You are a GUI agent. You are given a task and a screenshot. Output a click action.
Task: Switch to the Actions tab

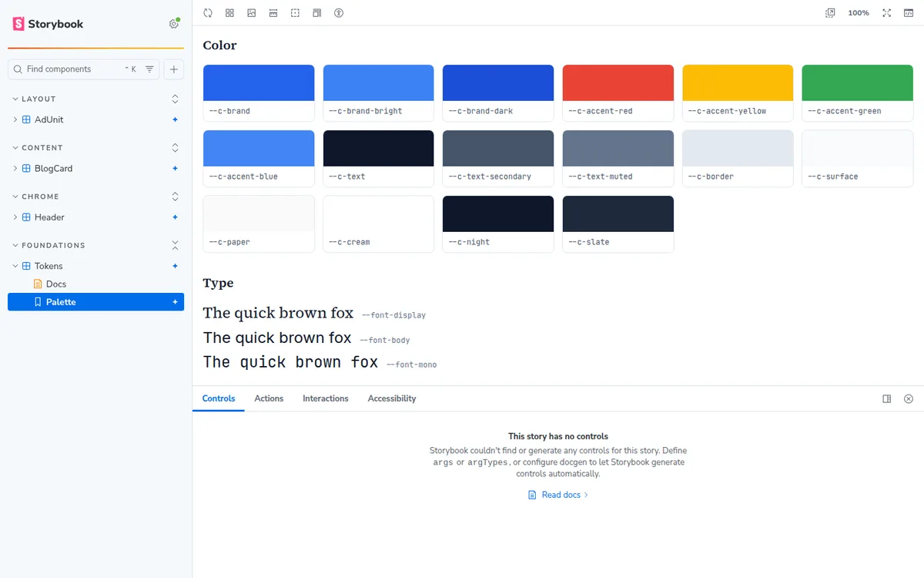(x=269, y=398)
